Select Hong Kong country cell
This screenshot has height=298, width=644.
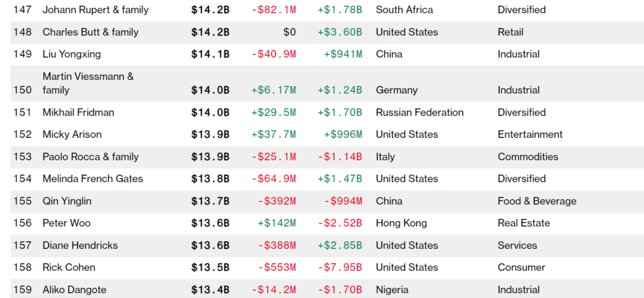(401, 223)
